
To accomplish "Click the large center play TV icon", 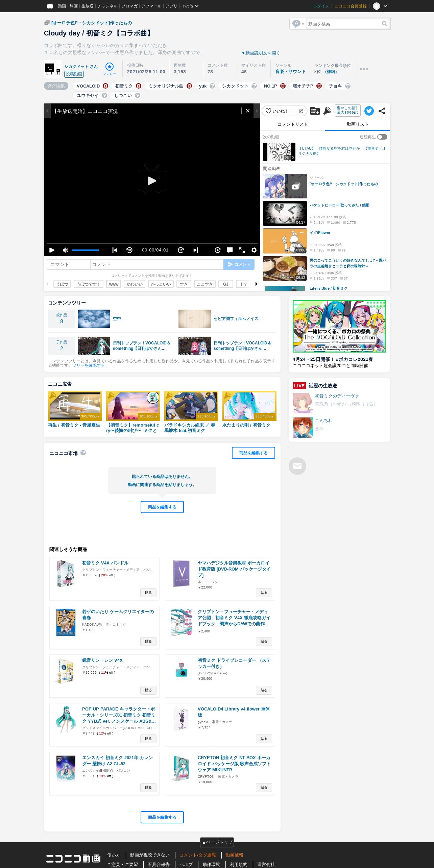I will coord(152,179).
